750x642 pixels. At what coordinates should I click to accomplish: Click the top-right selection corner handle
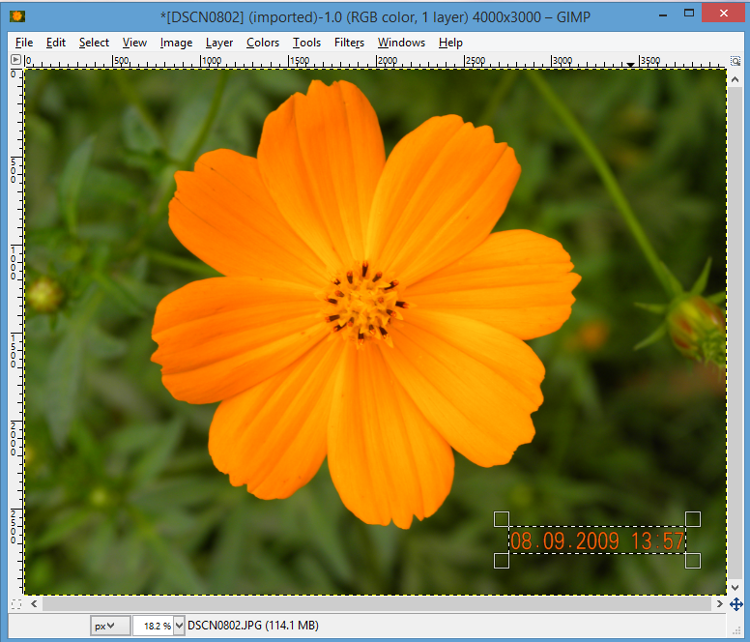[x=693, y=519]
